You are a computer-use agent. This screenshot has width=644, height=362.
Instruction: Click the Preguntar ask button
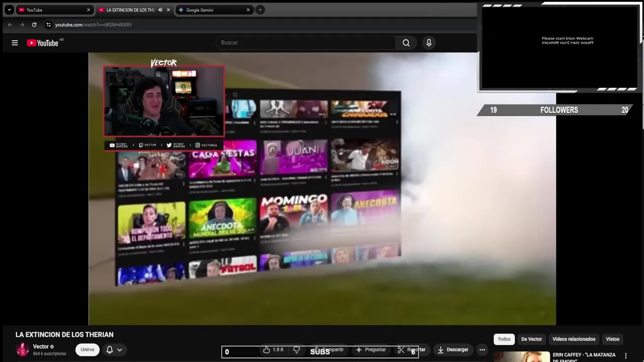tap(371, 349)
